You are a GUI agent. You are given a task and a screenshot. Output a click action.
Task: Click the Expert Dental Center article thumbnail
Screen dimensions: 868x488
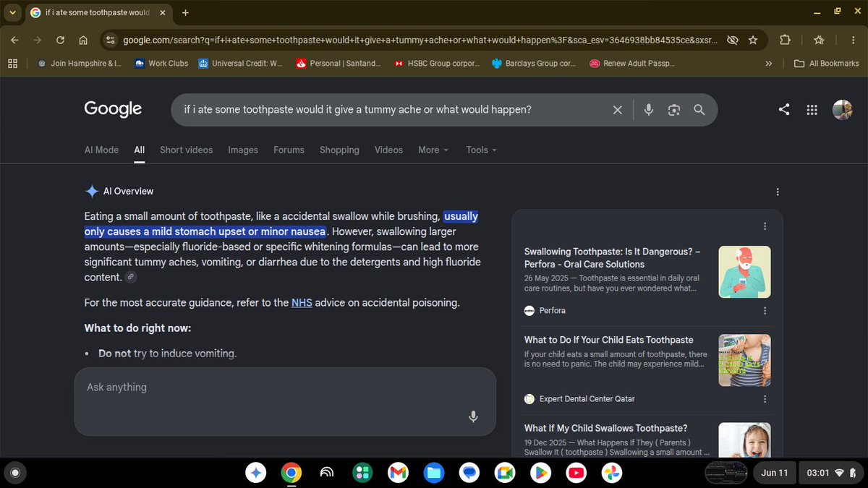click(744, 360)
